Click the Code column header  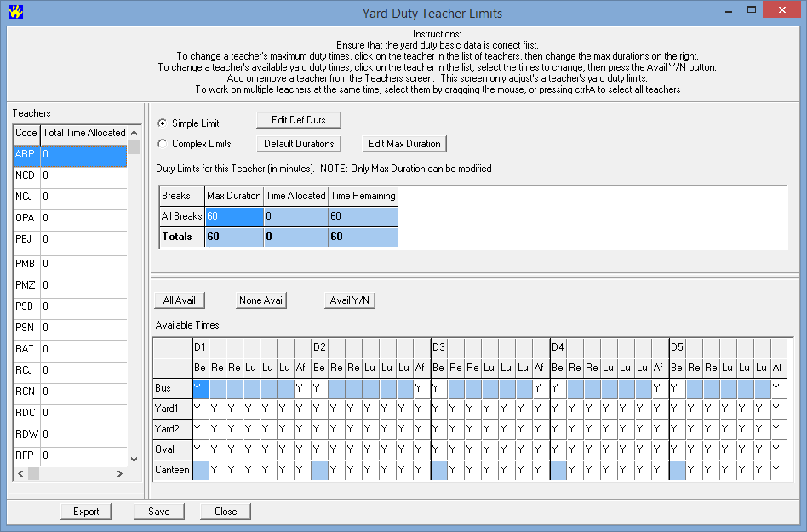[26, 133]
